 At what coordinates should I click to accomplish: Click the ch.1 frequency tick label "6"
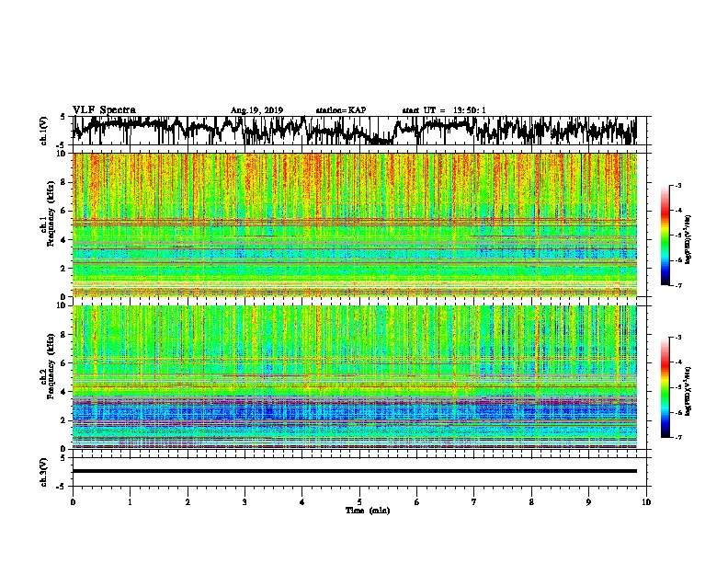pyautogui.click(x=64, y=211)
